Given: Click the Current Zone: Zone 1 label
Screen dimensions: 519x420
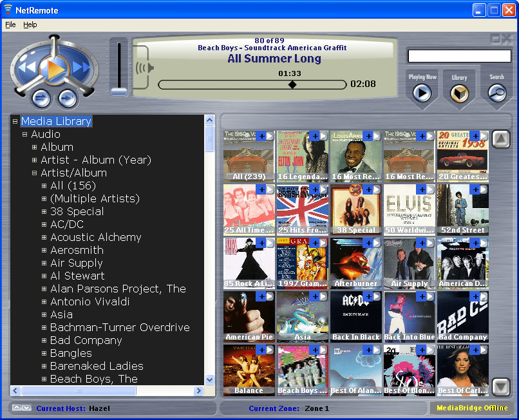Looking at the screenshot, I should pyautogui.click(x=289, y=409).
